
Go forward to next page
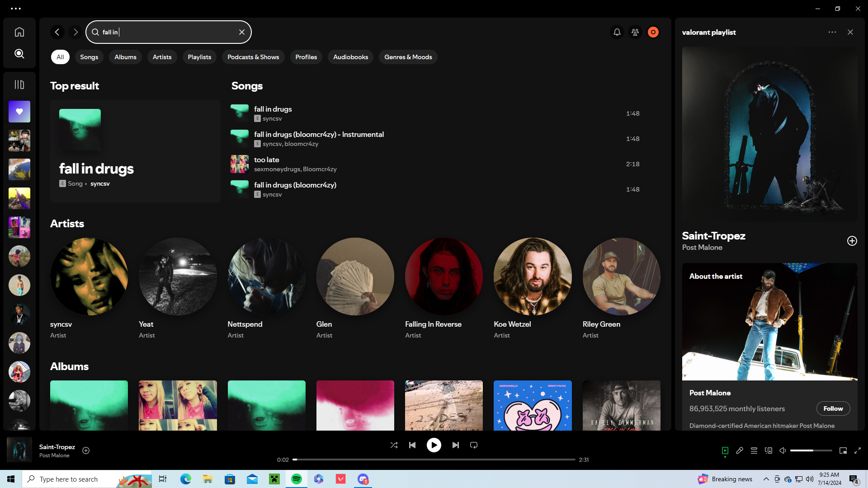coord(75,32)
